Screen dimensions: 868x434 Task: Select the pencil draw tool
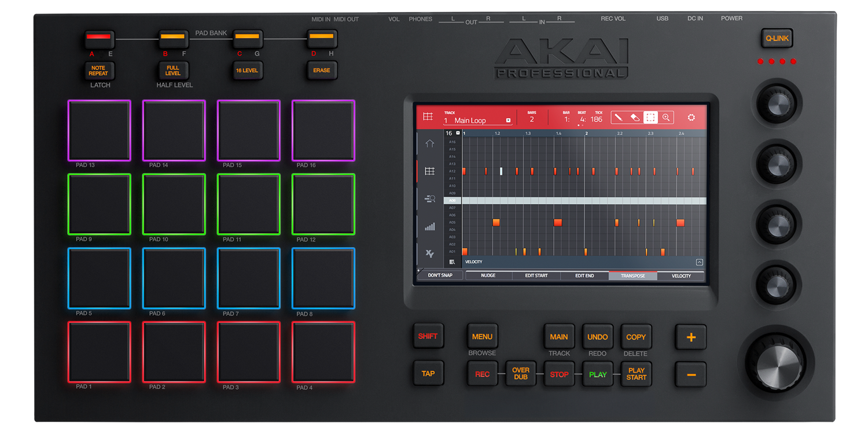619,117
